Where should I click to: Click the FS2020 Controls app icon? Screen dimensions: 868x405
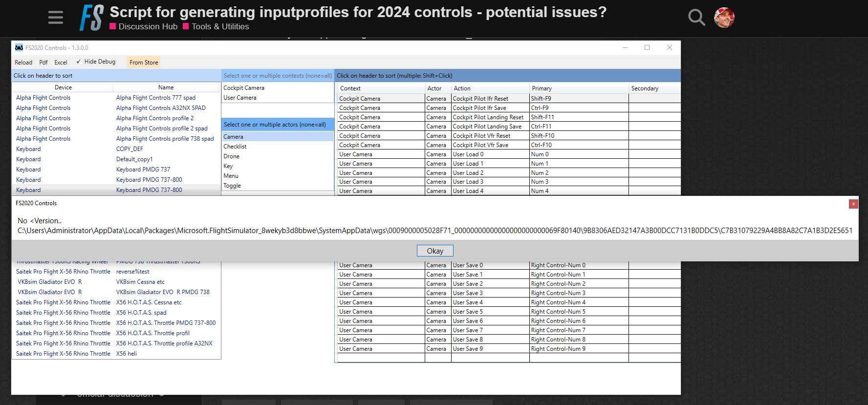(19, 47)
